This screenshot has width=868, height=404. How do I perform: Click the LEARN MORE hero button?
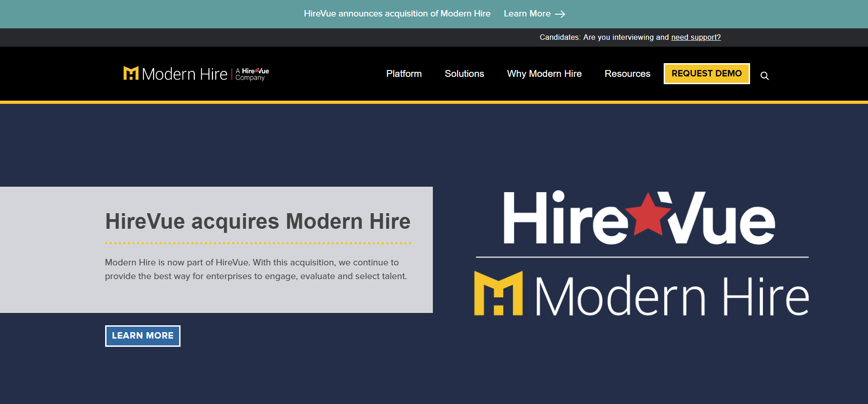pyautogui.click(x=143, y=336)
